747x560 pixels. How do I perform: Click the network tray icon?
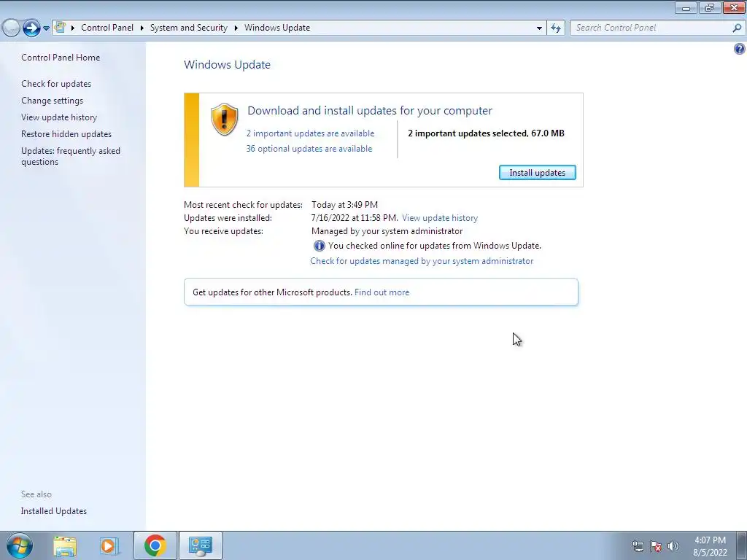click(638, 546)
